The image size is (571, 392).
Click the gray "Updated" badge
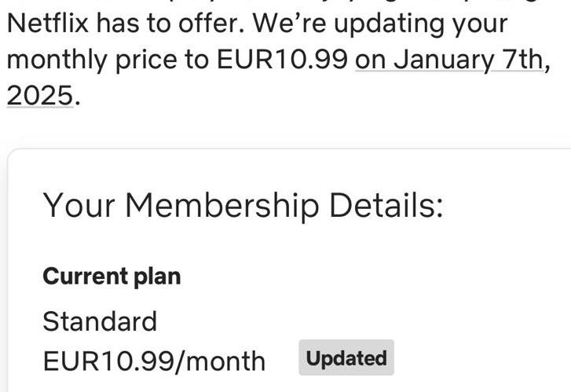point(346,358)
